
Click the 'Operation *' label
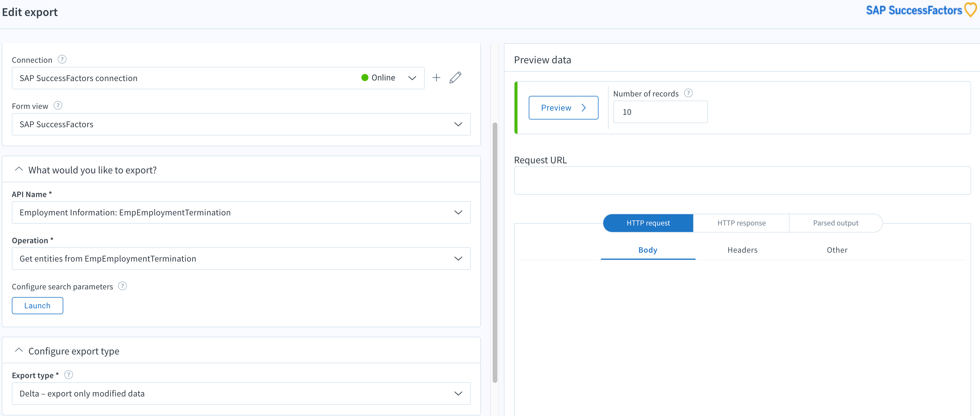point(32,240)
